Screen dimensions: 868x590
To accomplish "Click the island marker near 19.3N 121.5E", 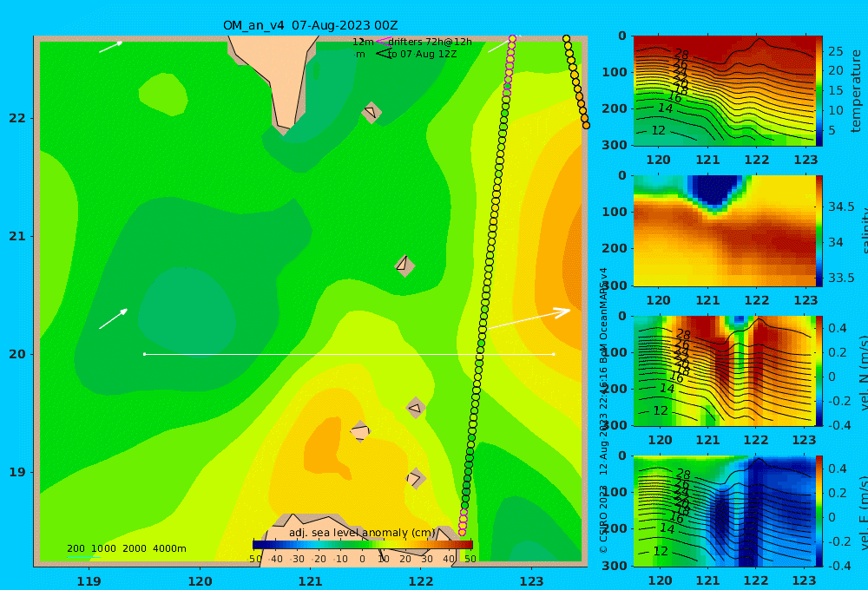I will coord(360,431).
